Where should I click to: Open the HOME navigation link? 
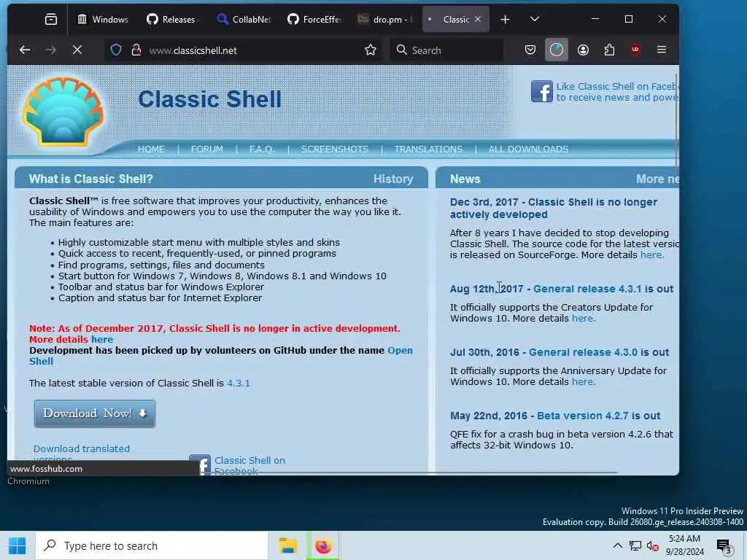coord(152,149)
